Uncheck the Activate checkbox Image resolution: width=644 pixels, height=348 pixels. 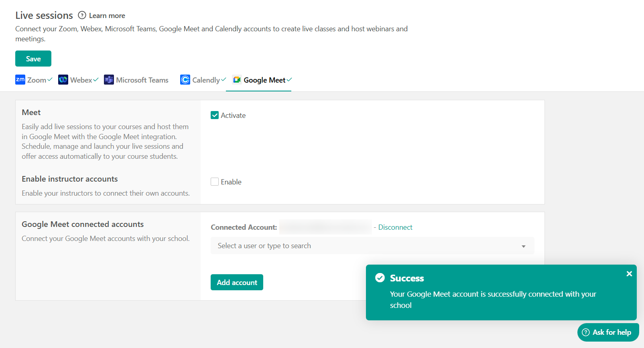tap(215, 115)
